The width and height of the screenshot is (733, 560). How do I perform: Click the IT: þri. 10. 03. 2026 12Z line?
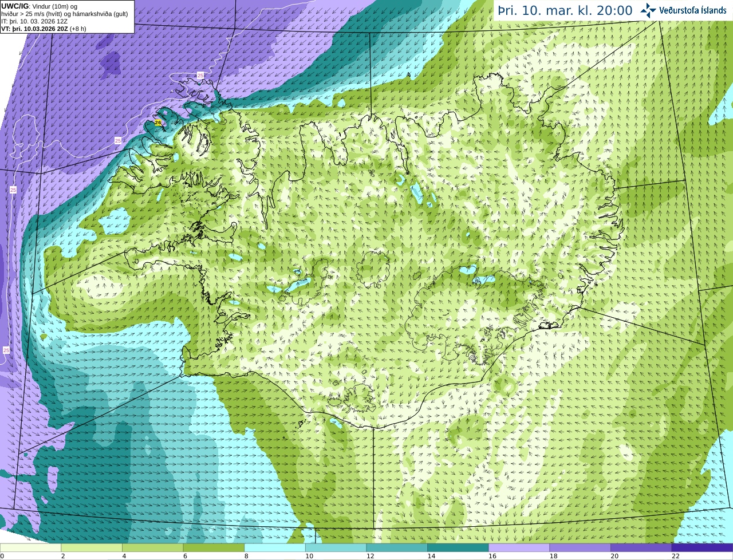coord(34,21)
